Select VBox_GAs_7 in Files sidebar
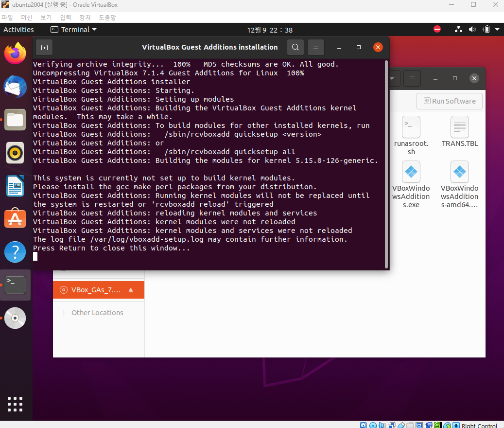This screenshot has height=428, width=504. (x=98, y=290)
